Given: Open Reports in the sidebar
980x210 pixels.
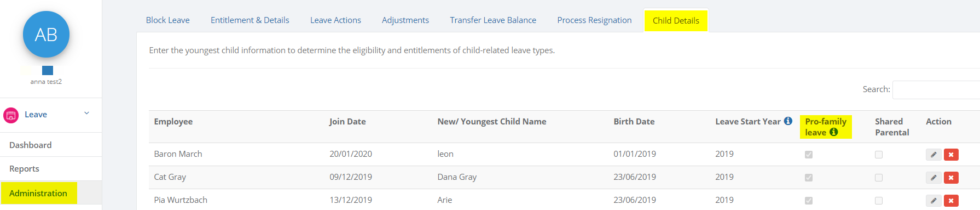Looking at the screenshot, I should [24, 169].
